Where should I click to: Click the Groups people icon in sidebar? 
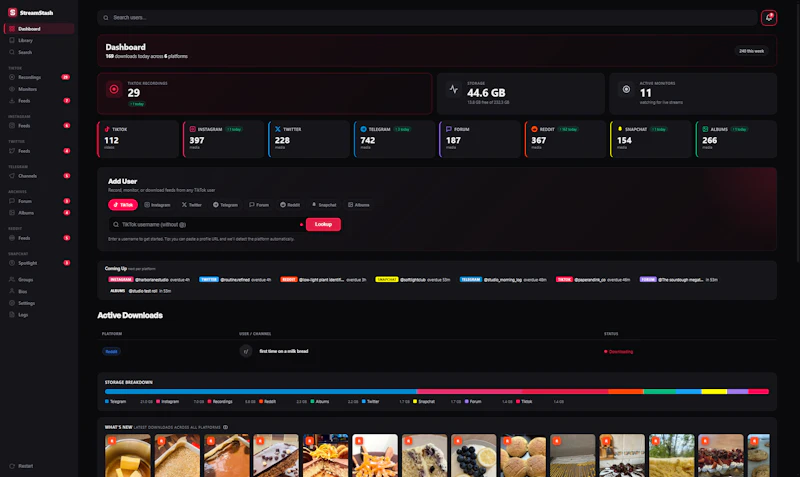coord(12,280)
